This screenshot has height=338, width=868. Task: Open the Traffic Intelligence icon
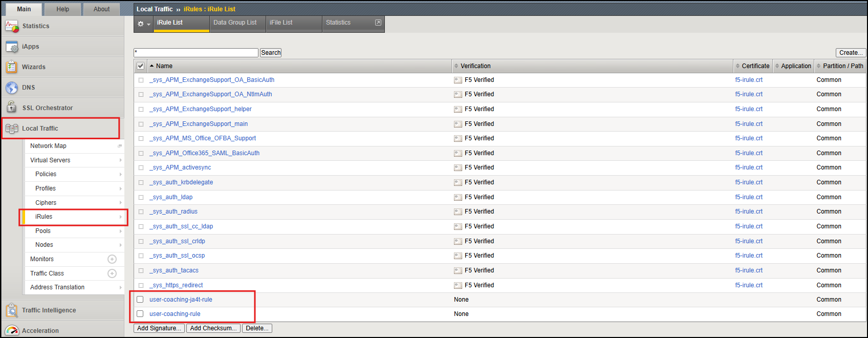pyautogui.click(x=12, y=310)
